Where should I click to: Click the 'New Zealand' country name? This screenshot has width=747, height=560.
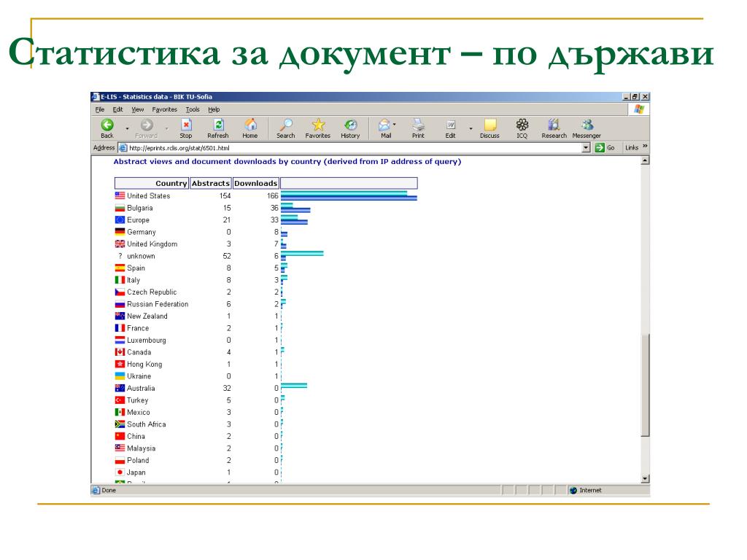click(x=147, y=316)
